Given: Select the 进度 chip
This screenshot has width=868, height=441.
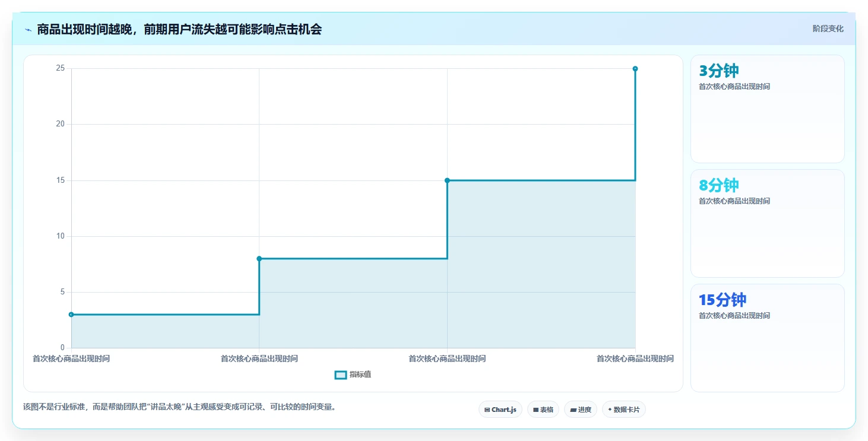Looking at the screenshot, I should point(581,410).
